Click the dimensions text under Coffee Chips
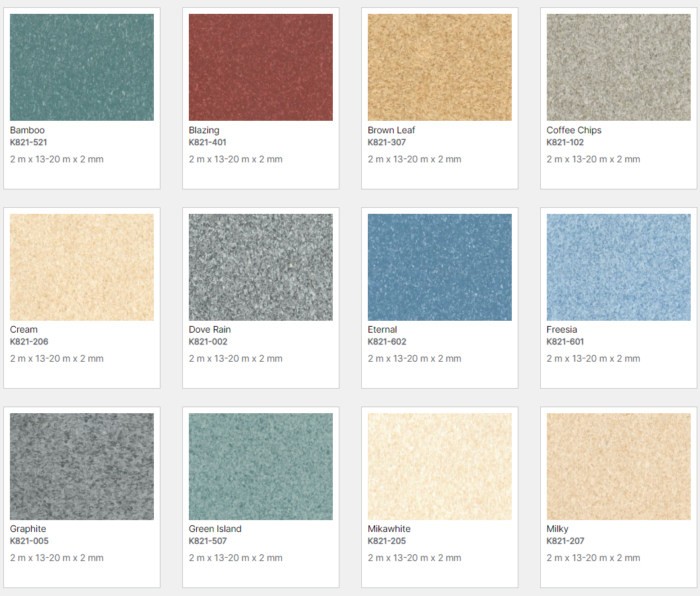 coord(594,159)
